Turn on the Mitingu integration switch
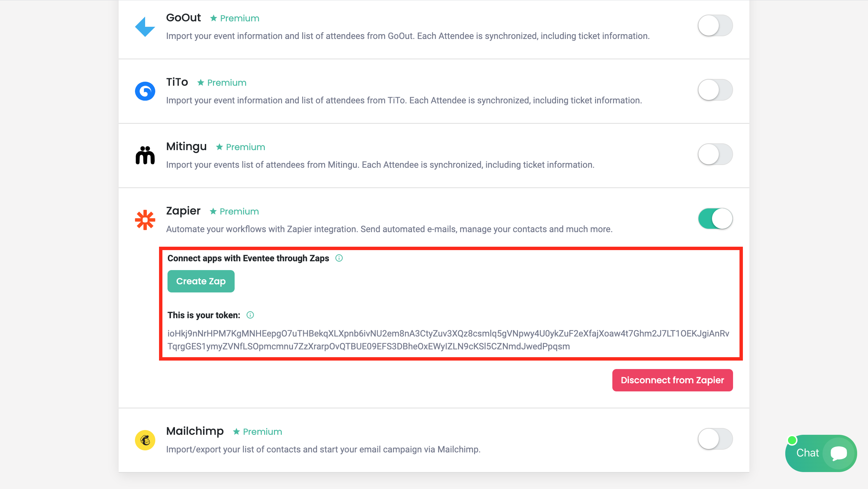868x489 pixels. tap(715, 154)
